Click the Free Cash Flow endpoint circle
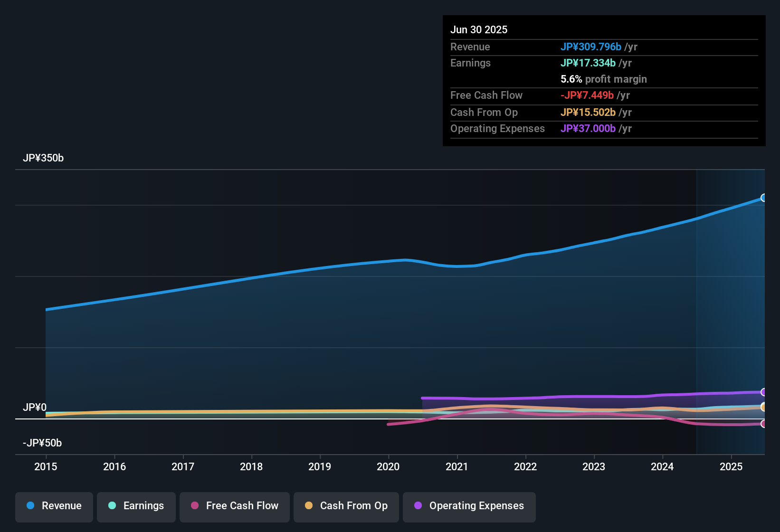 pos(763,424)
